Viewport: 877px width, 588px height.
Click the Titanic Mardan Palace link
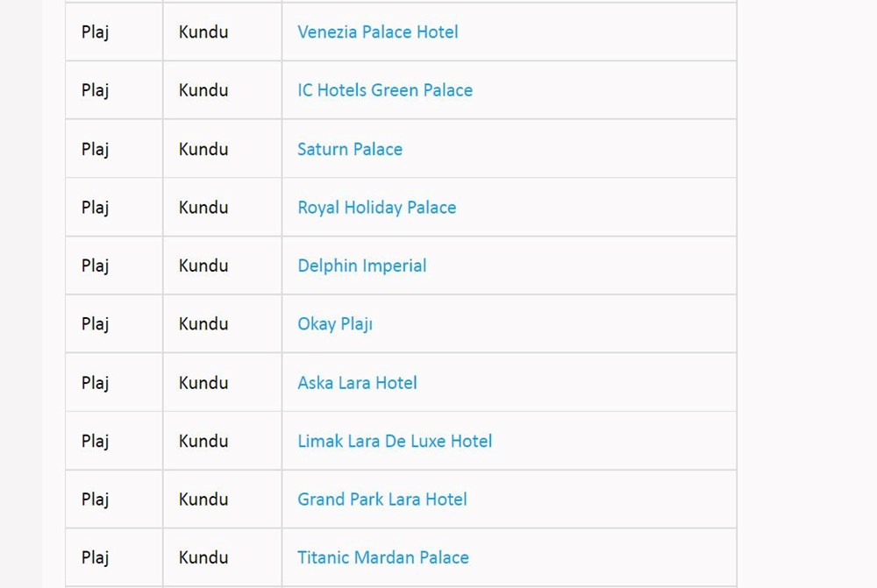[x=382, y=557]
